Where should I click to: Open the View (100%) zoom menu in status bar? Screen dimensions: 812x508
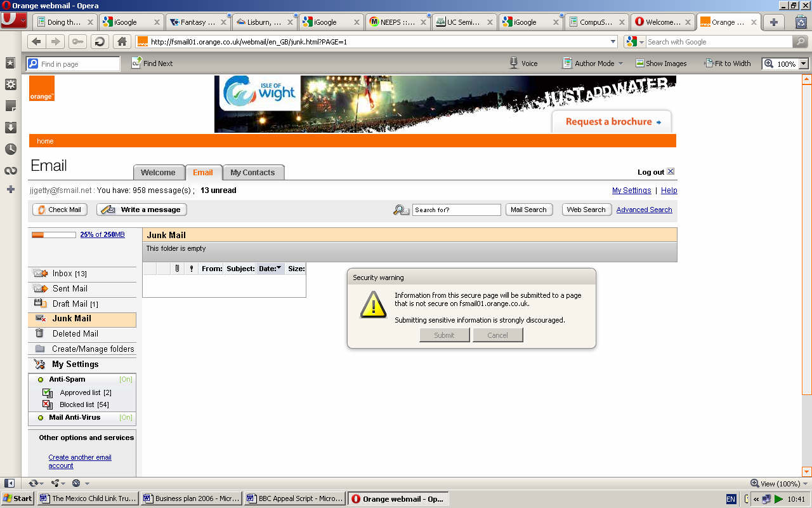click(779, 483)
